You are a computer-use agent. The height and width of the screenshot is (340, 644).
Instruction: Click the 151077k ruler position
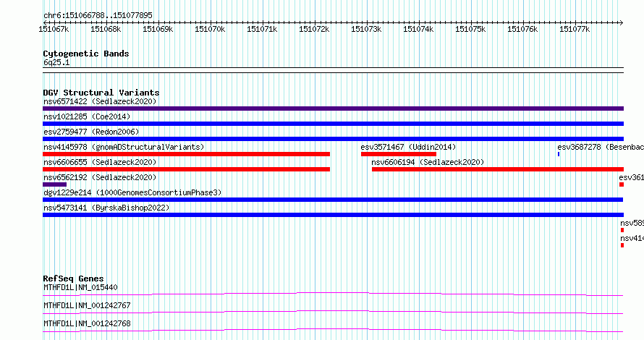pyautogui.click(x=575, y=29)
